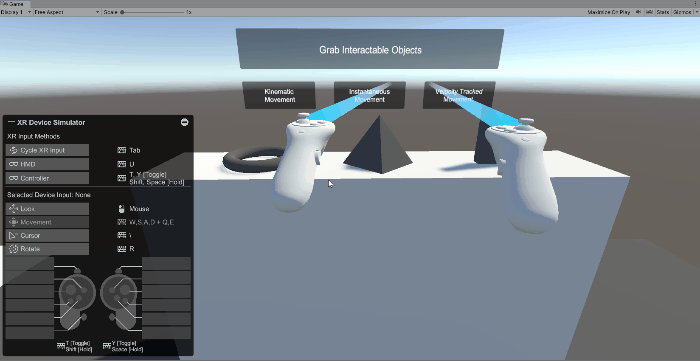The height and width of the screenshot is (361, 700).
Task: Click the Scale 1x value text
Action: point(189,12)
